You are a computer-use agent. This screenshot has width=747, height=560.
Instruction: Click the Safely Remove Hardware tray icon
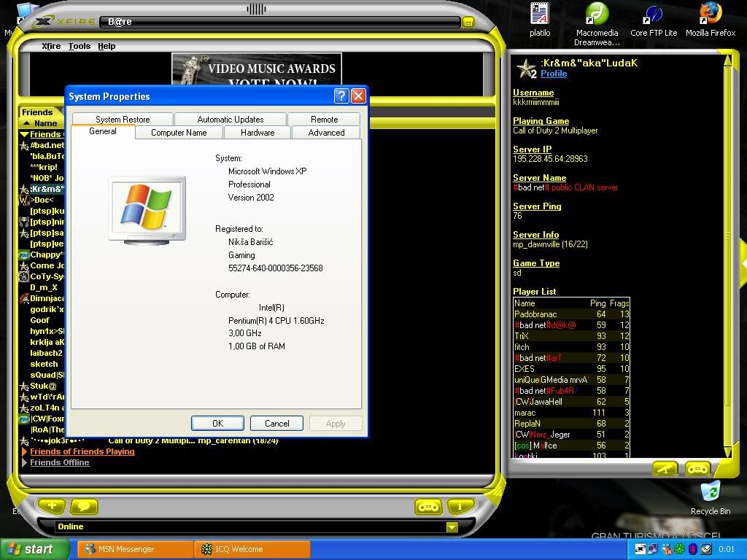coord(706,550)
